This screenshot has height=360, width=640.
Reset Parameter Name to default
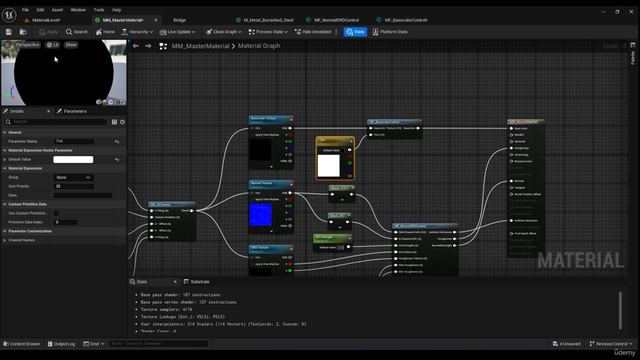[117, 141]
